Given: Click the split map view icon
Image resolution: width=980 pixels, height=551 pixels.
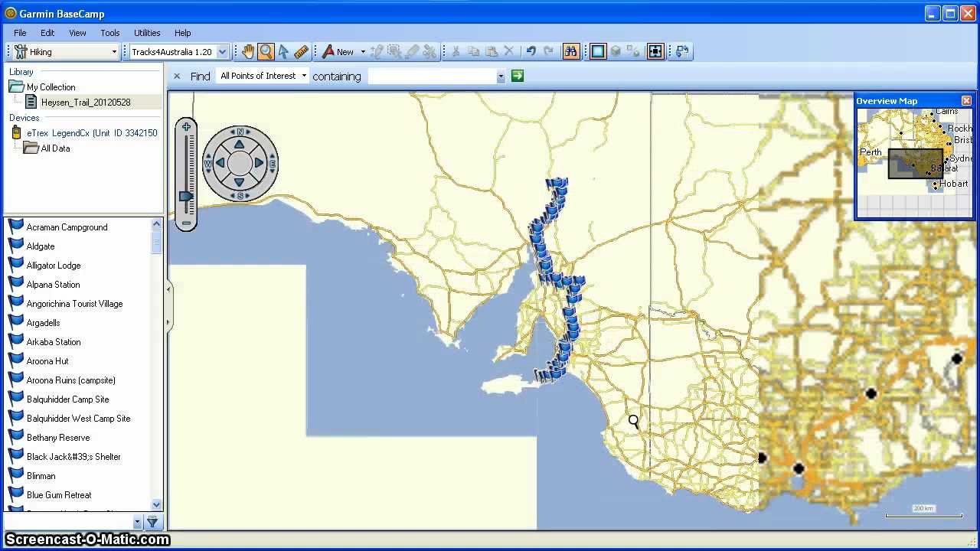Looking at the screenshot, I should (633, 52).
